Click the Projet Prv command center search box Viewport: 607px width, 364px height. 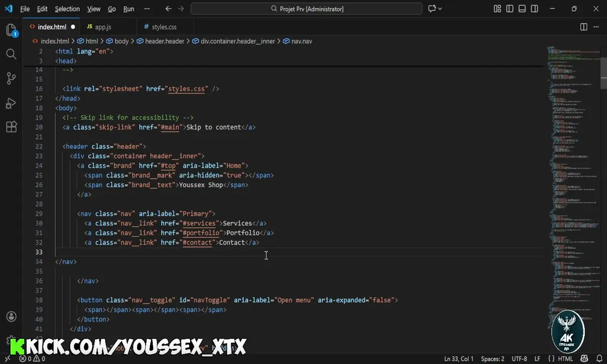coord(307,9)
